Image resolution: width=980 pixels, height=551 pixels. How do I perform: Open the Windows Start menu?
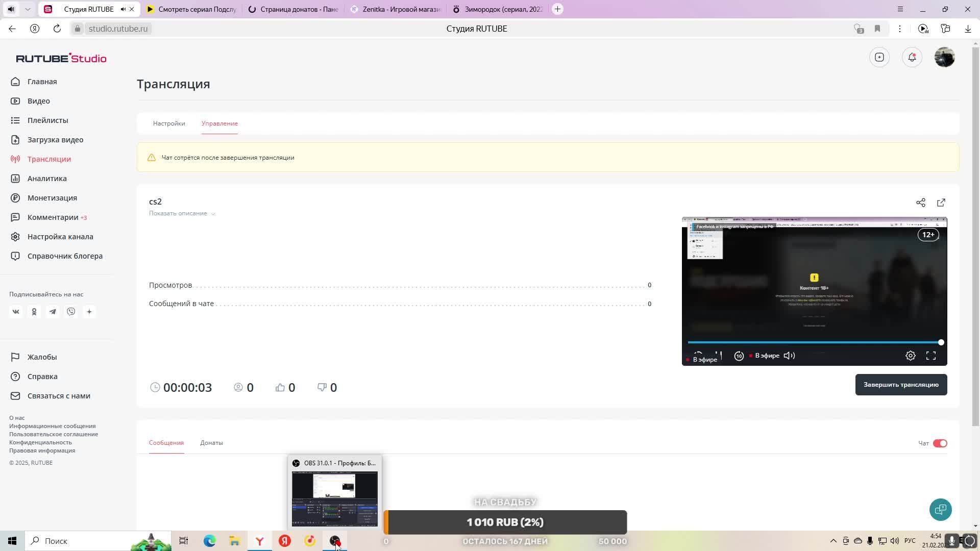12,541
